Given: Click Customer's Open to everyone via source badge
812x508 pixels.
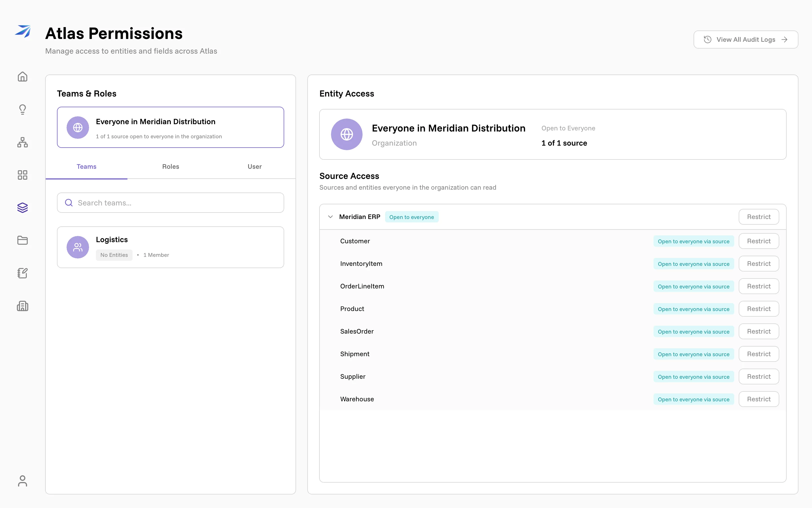Looking at the screenshot, I should pos(694,241).
